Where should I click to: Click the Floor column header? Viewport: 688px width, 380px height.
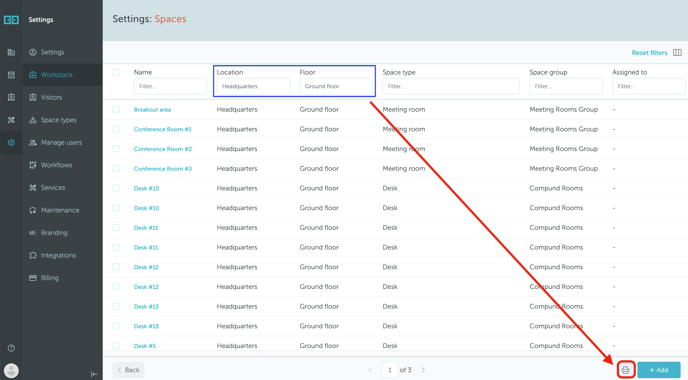(x=308, y=72)
